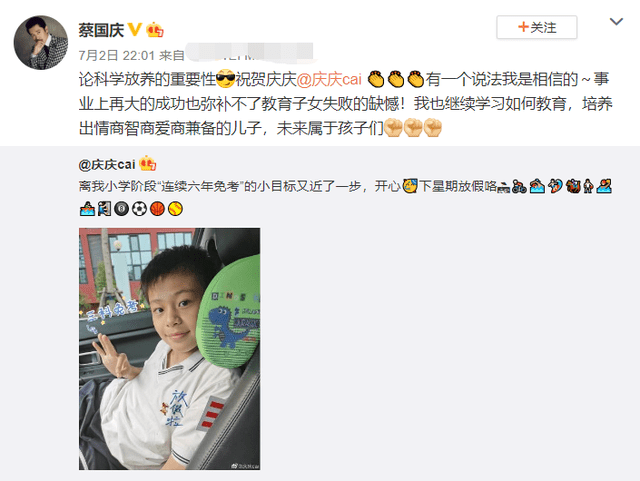Expand the post options chevron arrow
This screenshot has height=481, width=640.
(616, 21)
